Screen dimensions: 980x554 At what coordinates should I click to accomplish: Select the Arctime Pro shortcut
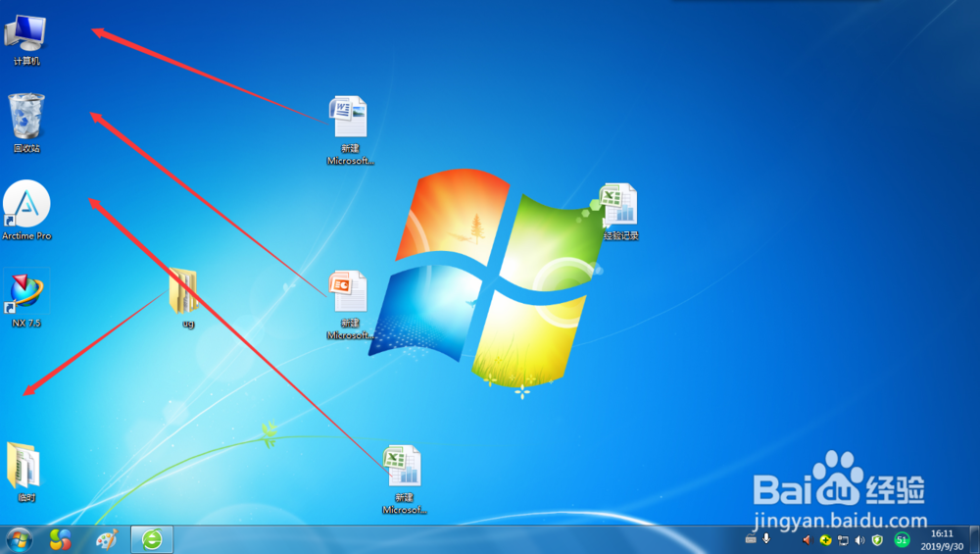click(26, 210)
